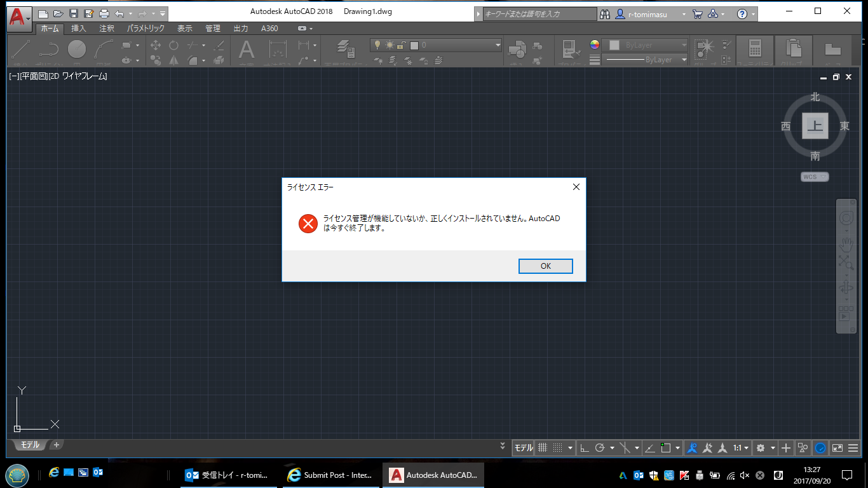Select the large Text (A) tool
Screen dimensions: 868x488
(x=247, y=50)
